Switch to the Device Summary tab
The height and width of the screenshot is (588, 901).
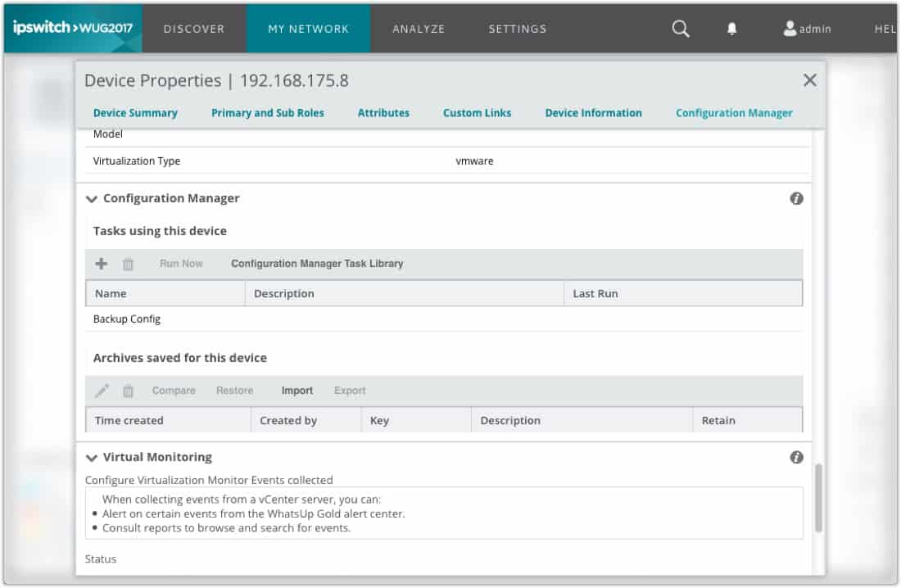(x=135, y=113)
